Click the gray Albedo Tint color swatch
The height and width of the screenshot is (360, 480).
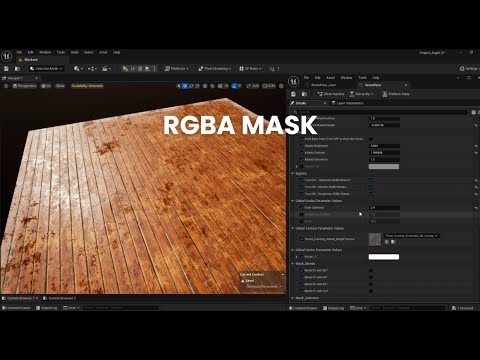click(x=384, y=166)
